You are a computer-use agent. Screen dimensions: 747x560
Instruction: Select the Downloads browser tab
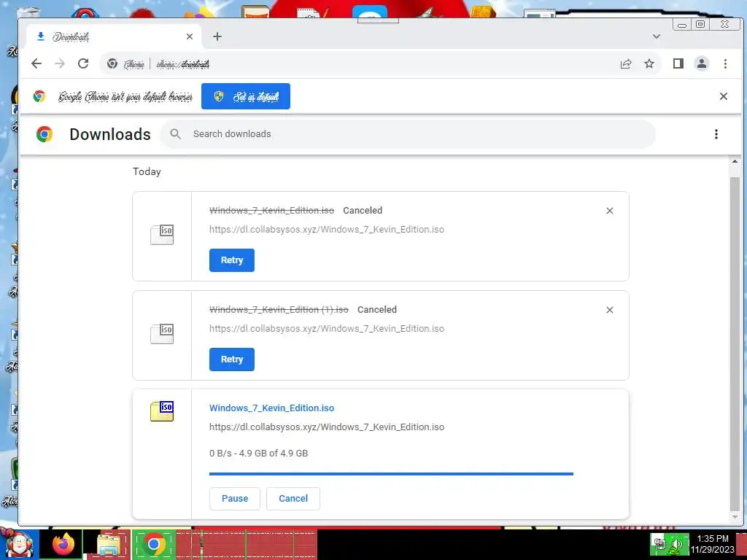113,36
